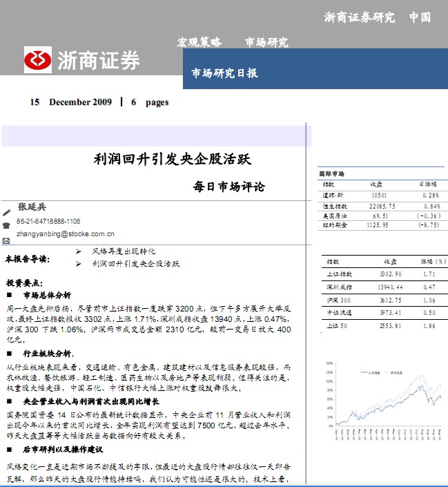Image resolution: width=448 pixels, height=487 pixels.
Task: Click the arrow bullet before 利润回升引发央企股活跃
Action: click(78, 264)
